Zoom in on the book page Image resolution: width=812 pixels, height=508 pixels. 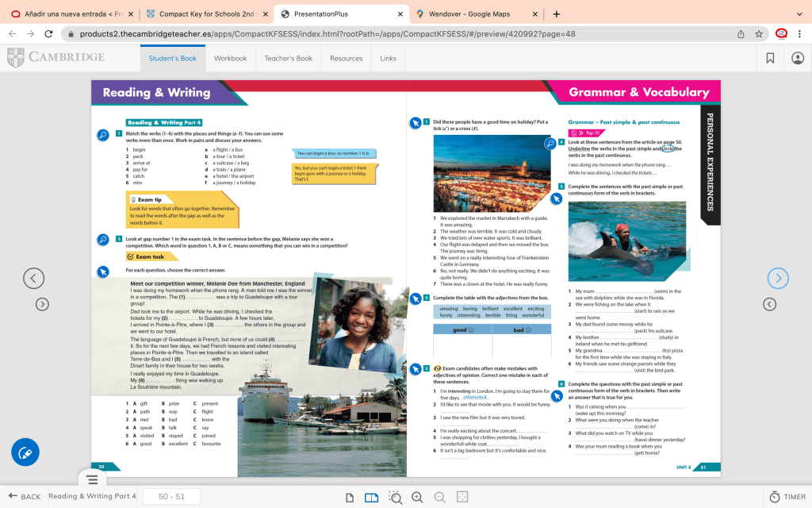click(x=417, y=497)
